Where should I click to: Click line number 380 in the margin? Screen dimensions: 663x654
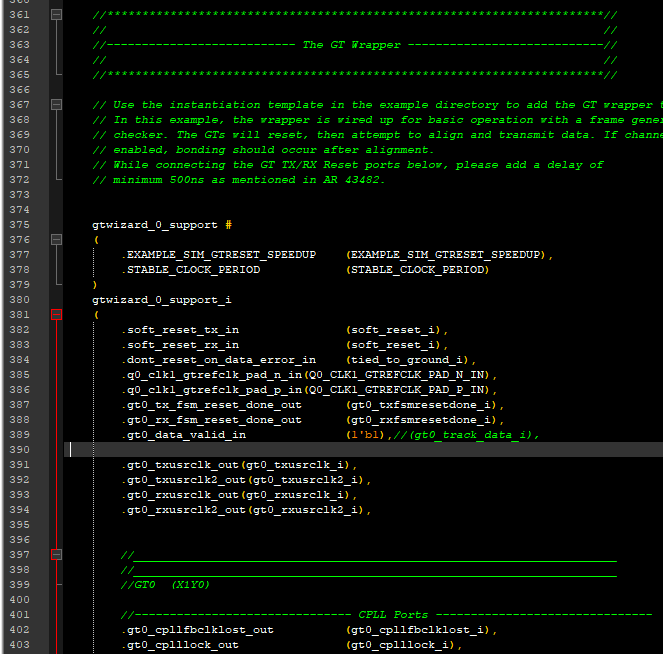(x=19, y=300)
